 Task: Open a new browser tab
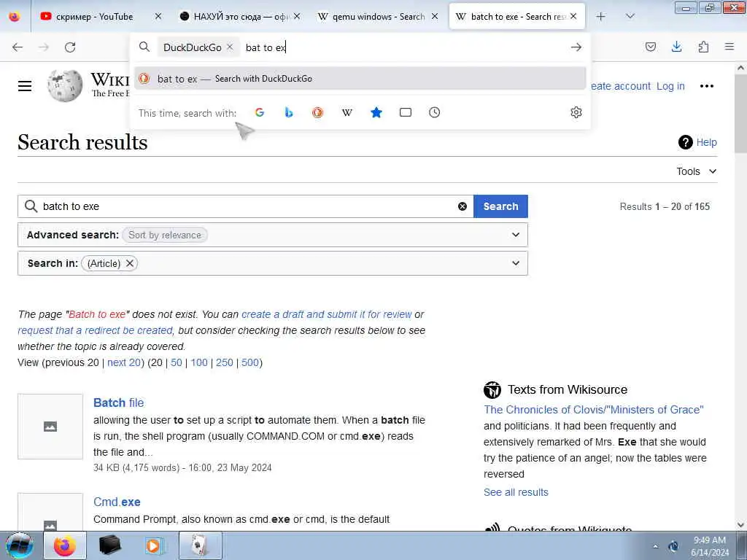(x=601, y=16)
